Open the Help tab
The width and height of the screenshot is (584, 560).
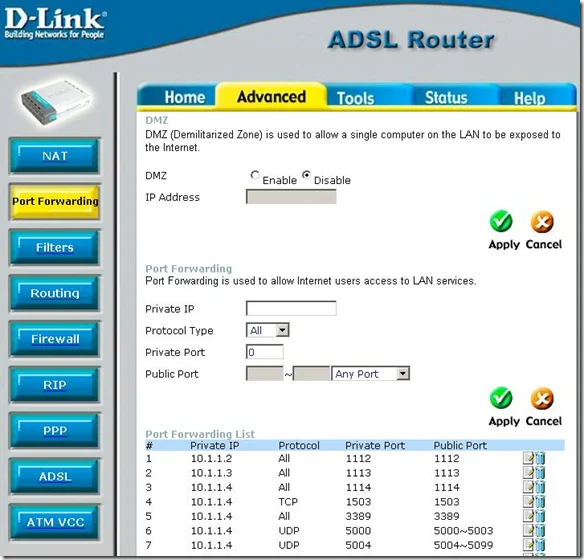click(x=530, y=98)
